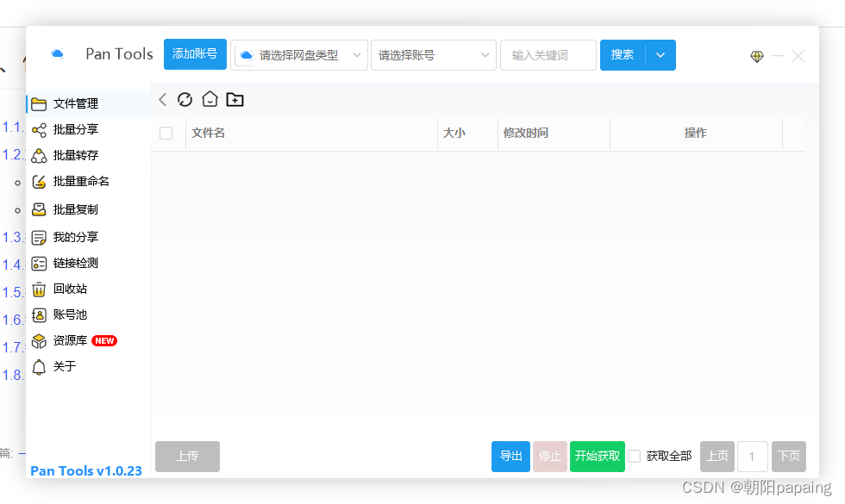Viewport: 845px width, 504px height.
Task: Open the 请选择账号 dropdown
Action: pyautogui.click(x=433, y=55)
